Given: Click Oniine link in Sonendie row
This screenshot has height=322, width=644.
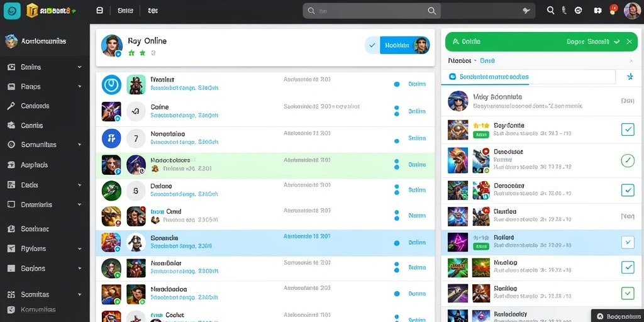Looking at the screenshot, I should 417,243.
